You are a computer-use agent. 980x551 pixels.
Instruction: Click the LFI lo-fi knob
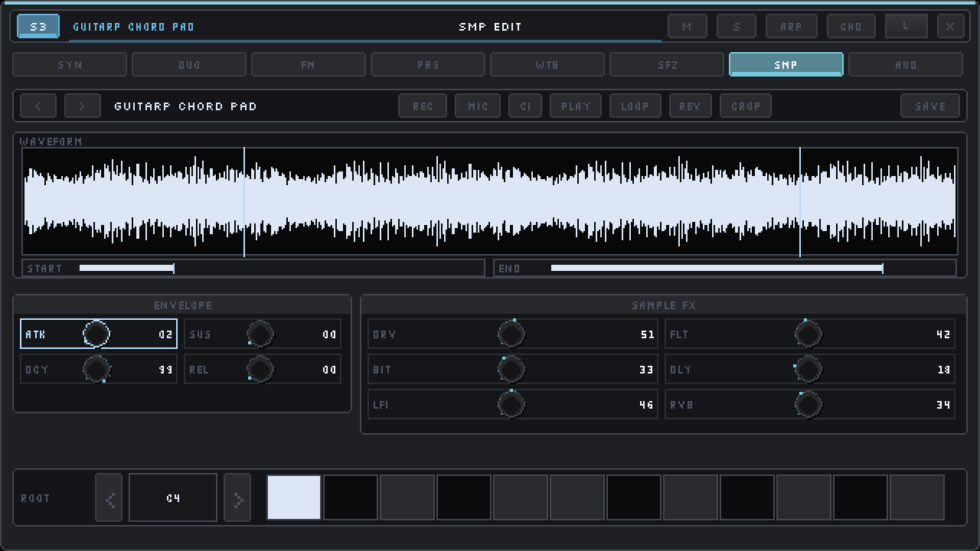point(511,405)
